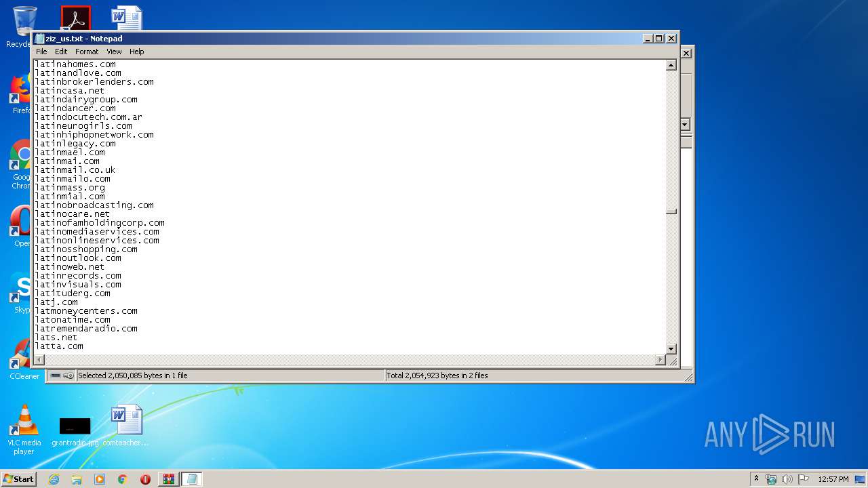Image resolution: width=868 pixels, height=488 pixels.
Task: Click the 'Selected 2,050,085 bytes in 1 file' status
Action: point(133,375)
